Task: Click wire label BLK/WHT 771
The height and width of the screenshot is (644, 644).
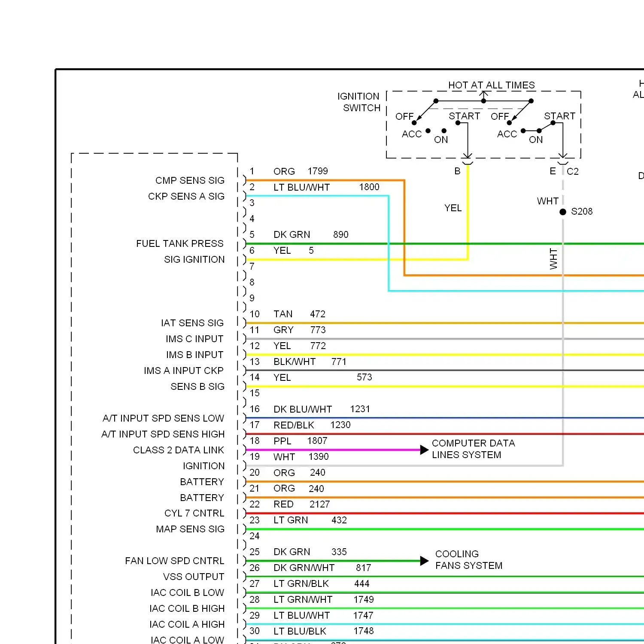Action: tap(310, 361)
